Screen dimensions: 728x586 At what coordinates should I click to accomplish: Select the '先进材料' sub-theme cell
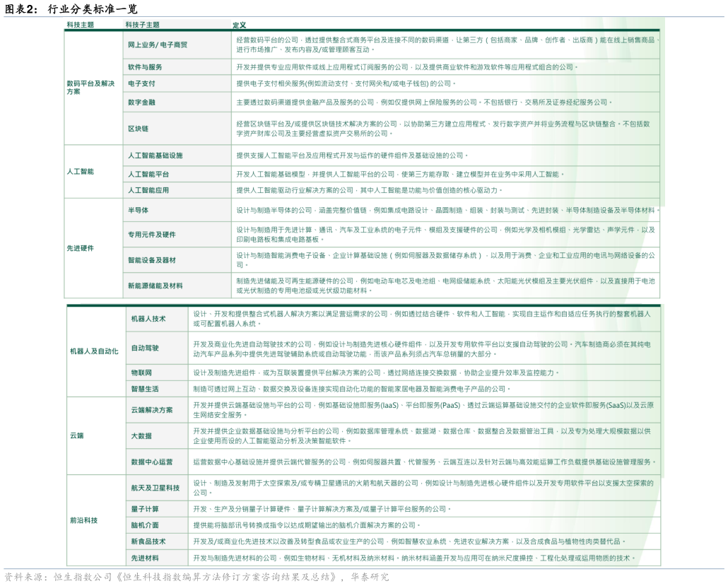157,558
